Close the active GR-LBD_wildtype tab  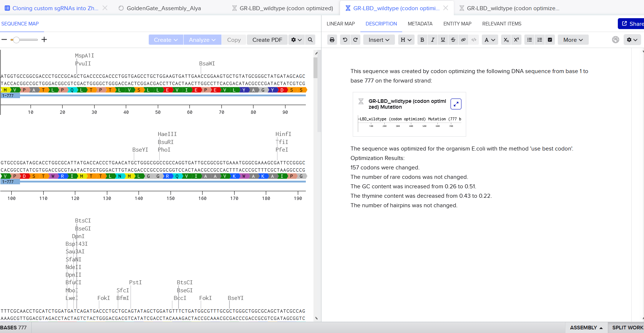tap(446, 8)
